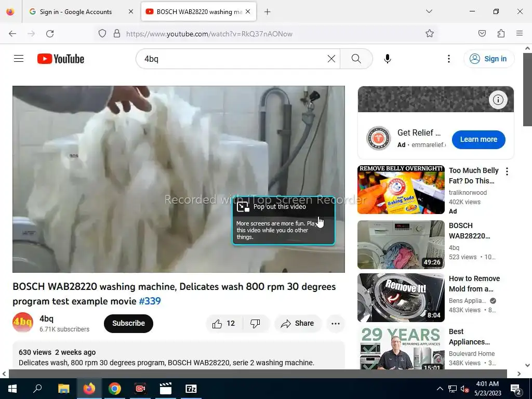Screen dimensions: 532x399
Task: View site security padlock info
Action: coord(117,34)
